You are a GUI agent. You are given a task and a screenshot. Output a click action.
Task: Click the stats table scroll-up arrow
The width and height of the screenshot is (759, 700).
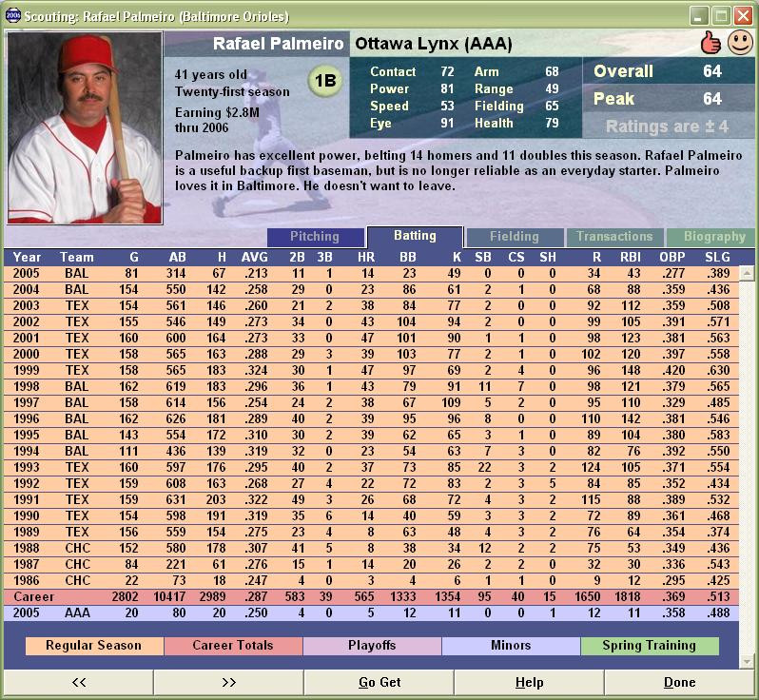click(x=747, y=274)
